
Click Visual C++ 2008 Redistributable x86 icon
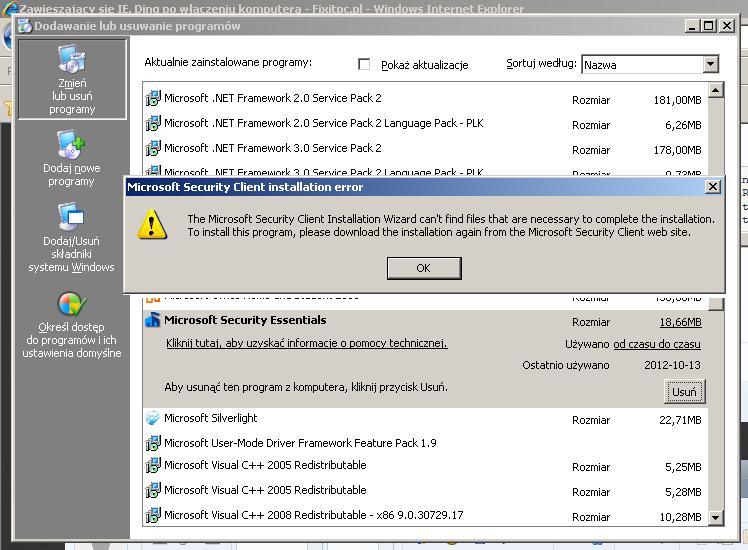tap(153, 515)
